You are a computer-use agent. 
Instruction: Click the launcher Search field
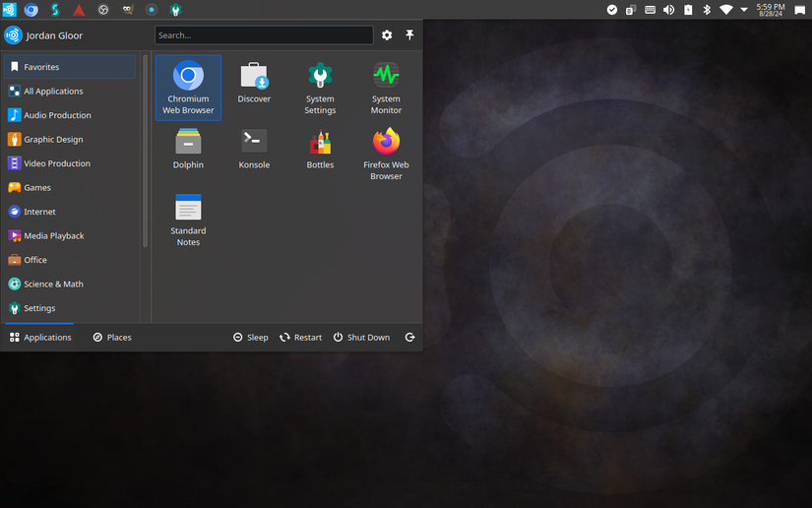point(264,35)
